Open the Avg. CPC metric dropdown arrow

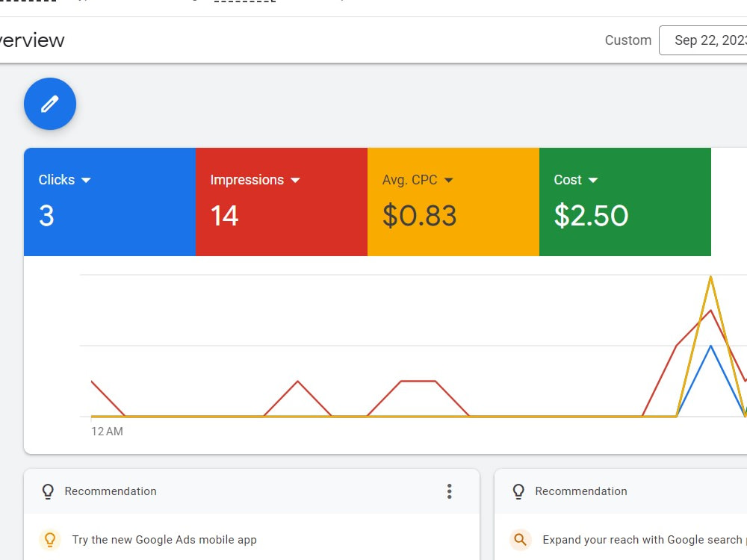[449, 180]
